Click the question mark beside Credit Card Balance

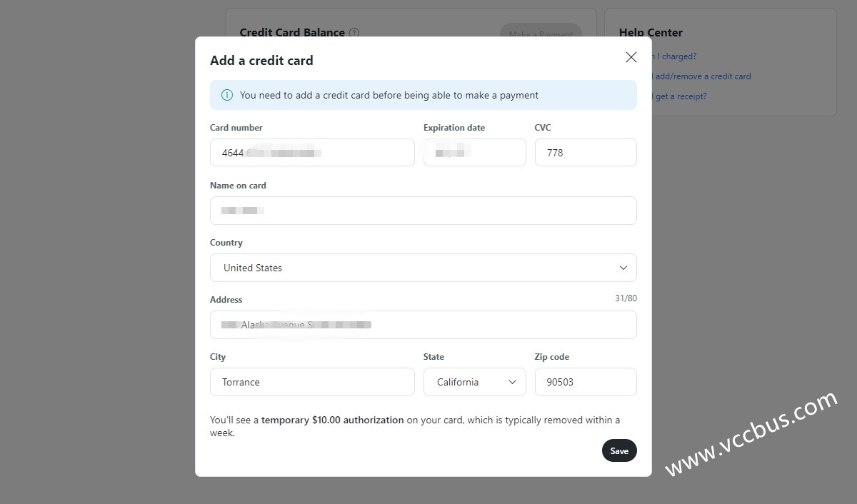355,33
